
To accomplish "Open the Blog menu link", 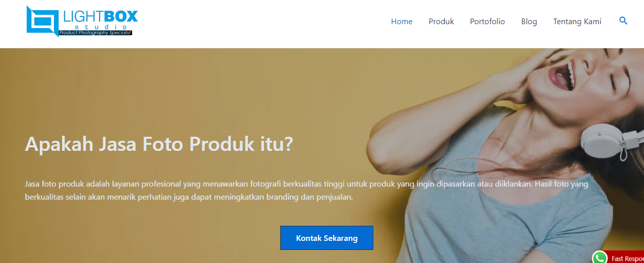I will [x=529, y=22].
